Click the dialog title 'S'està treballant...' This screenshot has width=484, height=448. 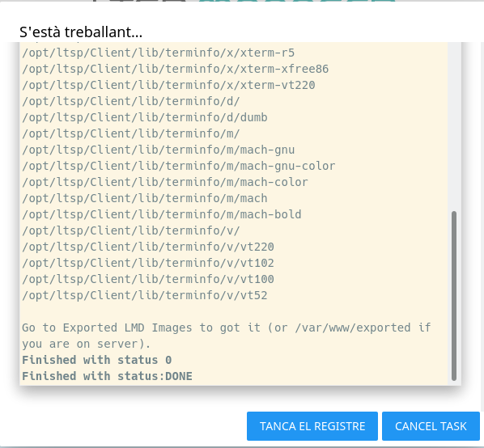81,32
